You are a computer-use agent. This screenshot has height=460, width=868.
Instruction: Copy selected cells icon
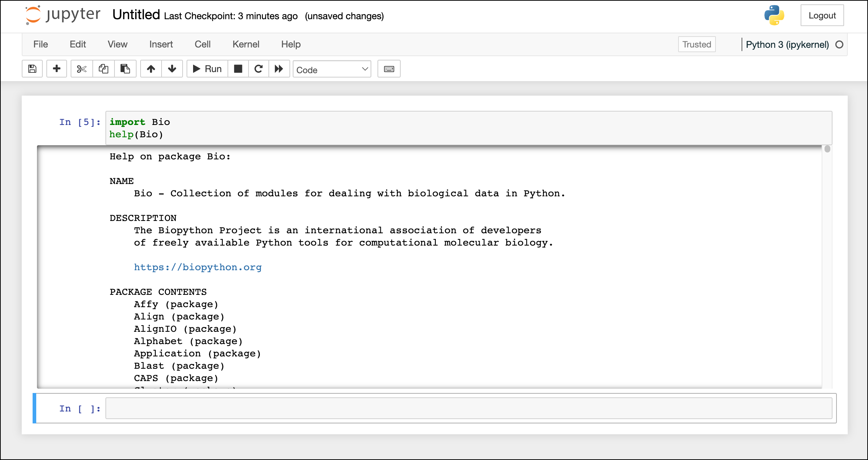[x=104, y=69]
